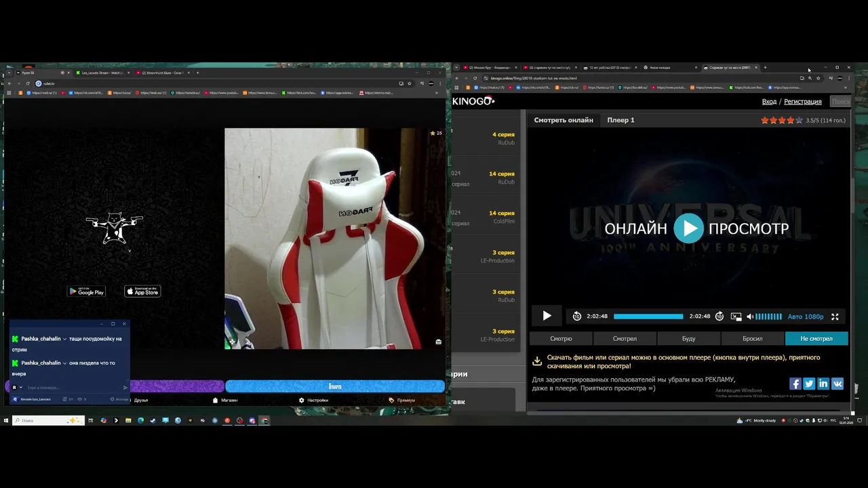Share the page on VK
The image size is (868, 488).
pyautogui.click(x=837, y=384)
